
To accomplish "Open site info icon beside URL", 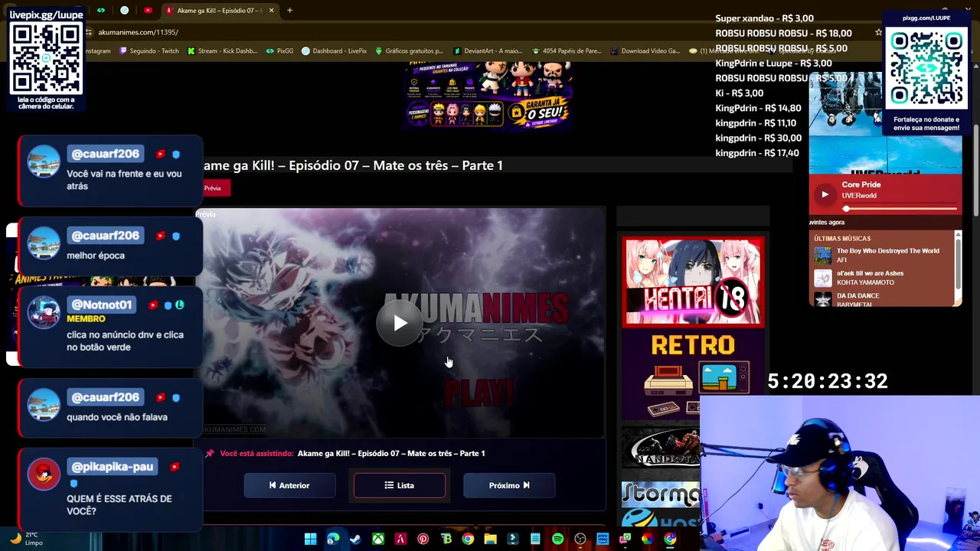I will (x=90, y=32).
